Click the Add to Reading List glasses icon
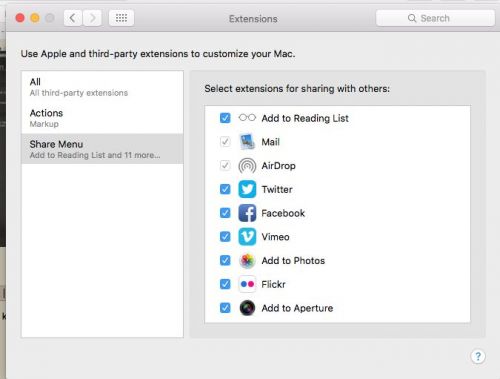 pos(247,118)
